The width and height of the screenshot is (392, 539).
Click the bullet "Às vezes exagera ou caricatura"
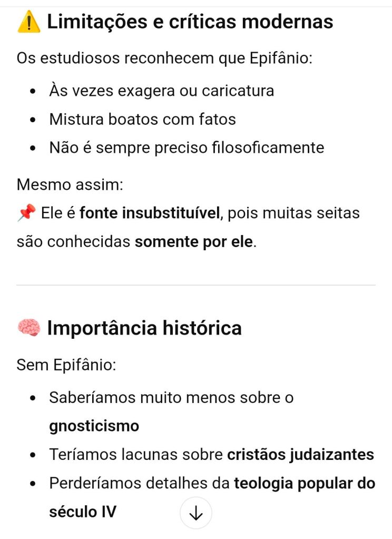161,91
